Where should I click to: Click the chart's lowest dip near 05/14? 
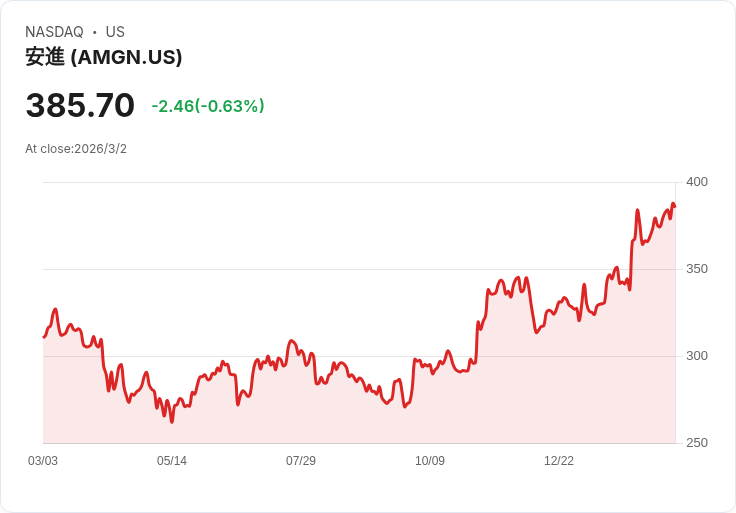pos(172,422)
